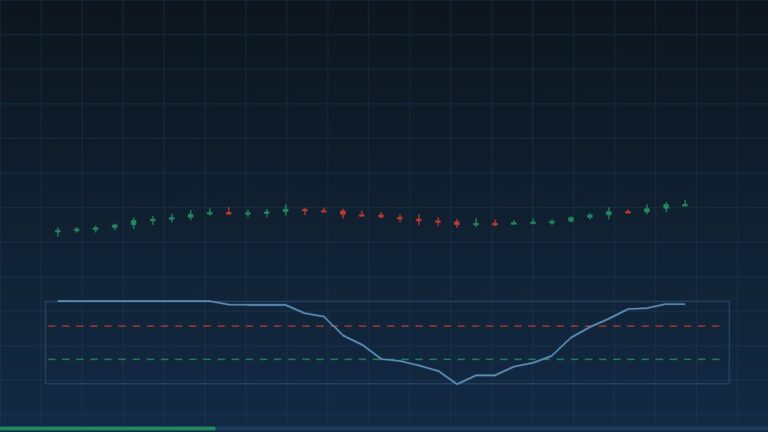This screenshot has height=432, width=768.
Task: Click the lowest red candlestick before the rebound
Action: [457, 223]
